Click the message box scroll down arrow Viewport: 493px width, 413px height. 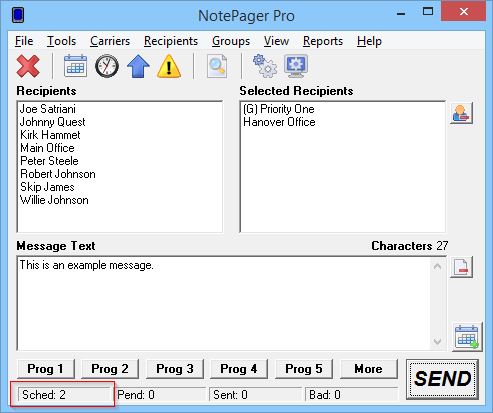tap(437, 341)
